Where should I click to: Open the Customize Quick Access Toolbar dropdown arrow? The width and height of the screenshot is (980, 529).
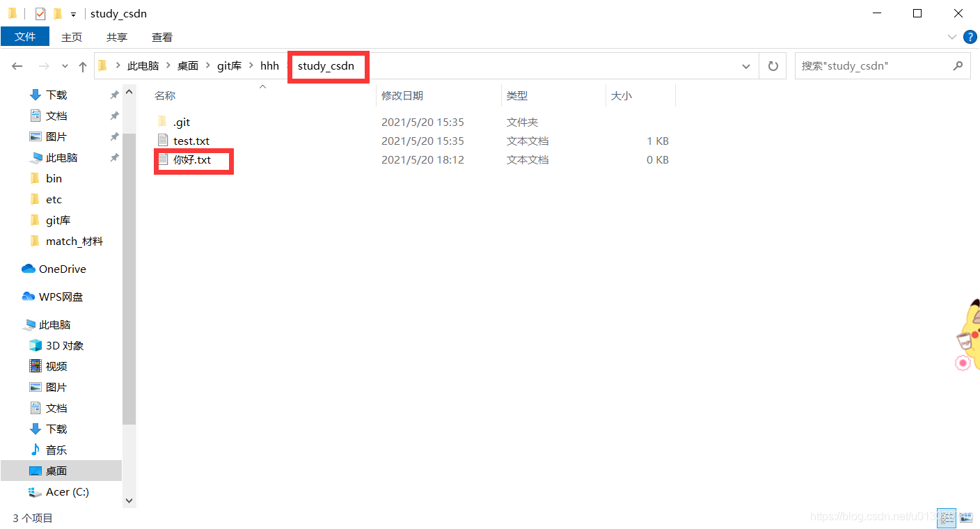[73, 14]
